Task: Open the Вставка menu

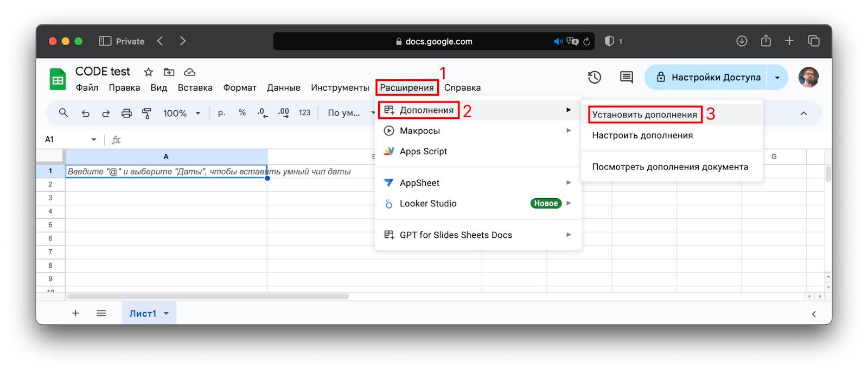Action: pyautogui.click(x=195, y=87)
